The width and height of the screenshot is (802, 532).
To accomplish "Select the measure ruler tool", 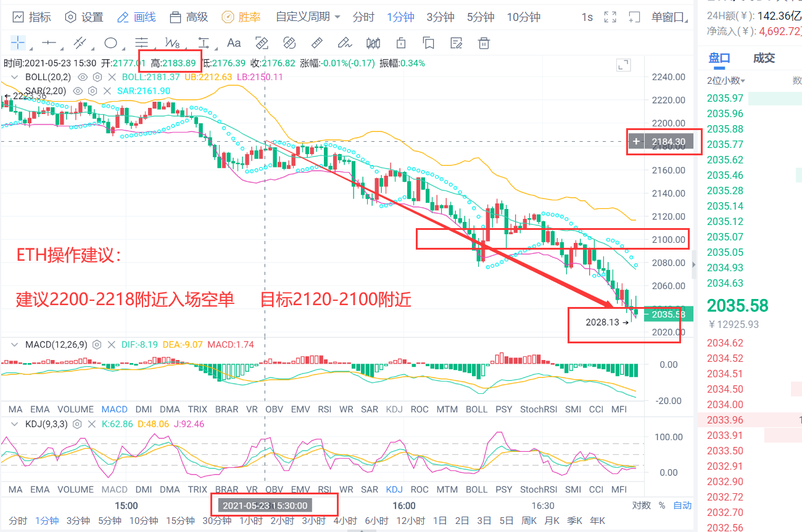I will [316, 43].
